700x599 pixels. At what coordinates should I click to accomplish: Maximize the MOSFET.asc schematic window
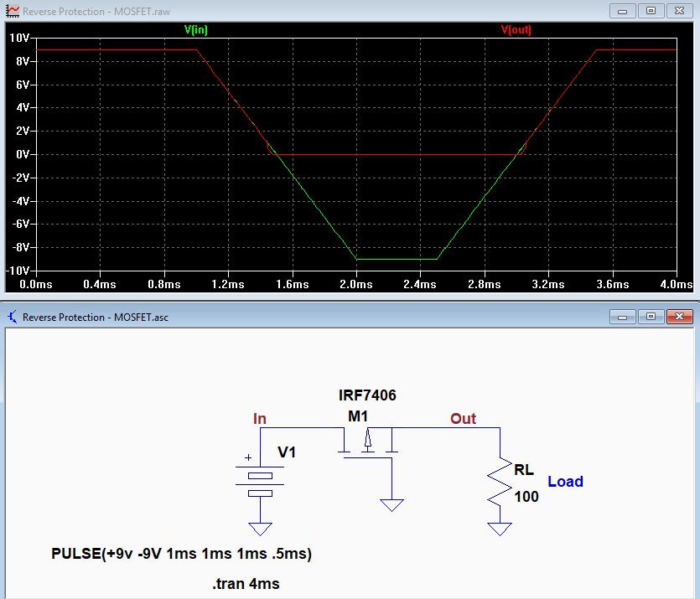(651, 317)
